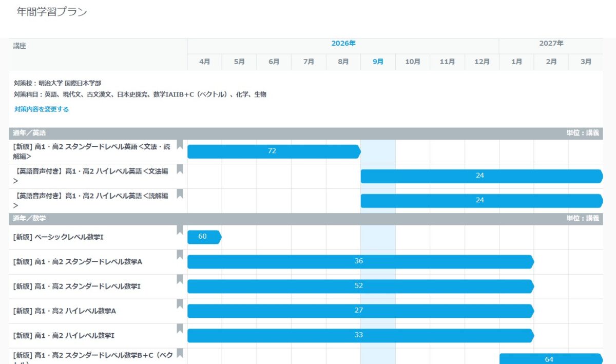Click the highlighted 9月 month header

pos(378,62)
